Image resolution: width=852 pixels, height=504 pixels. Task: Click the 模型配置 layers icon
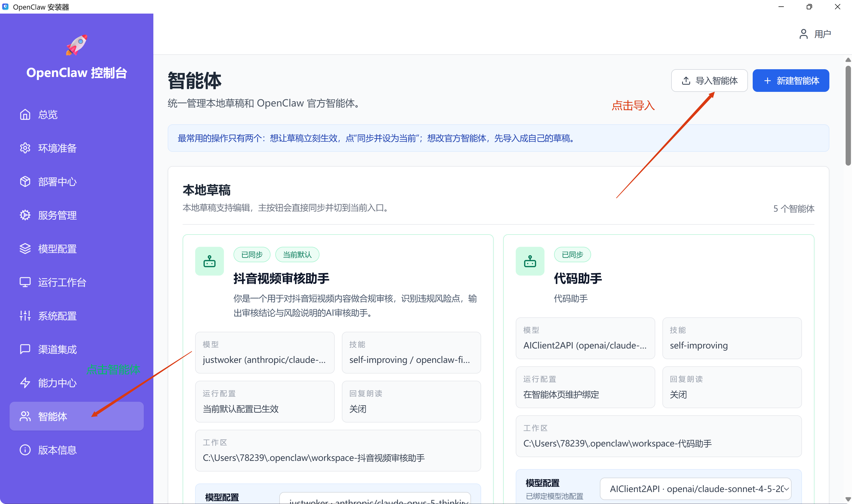(x=25, y=249)
